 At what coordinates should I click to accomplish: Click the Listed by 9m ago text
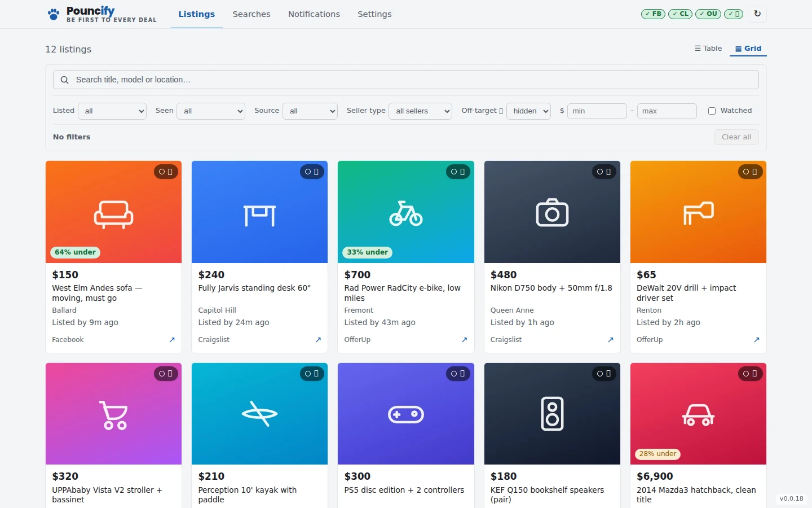pyautogui.click(x=85, y=322)
